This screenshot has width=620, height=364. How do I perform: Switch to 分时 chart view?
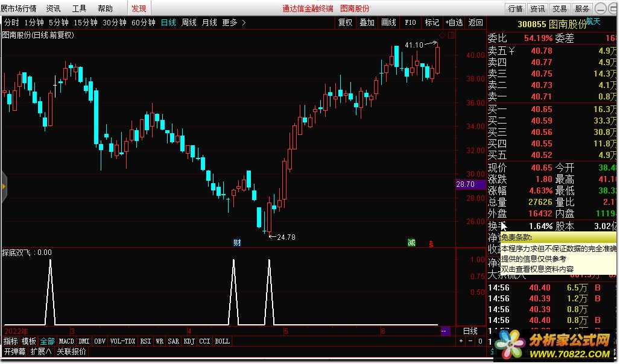11,22
